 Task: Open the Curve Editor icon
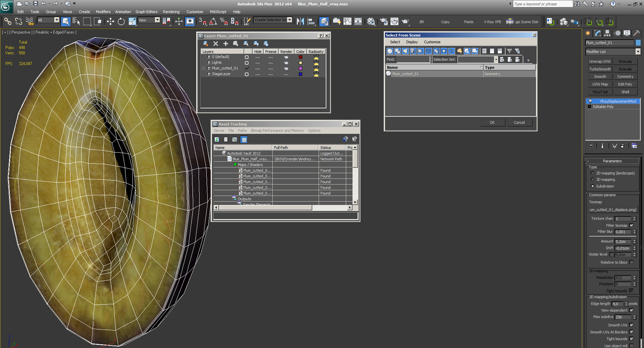pos(347,21)
